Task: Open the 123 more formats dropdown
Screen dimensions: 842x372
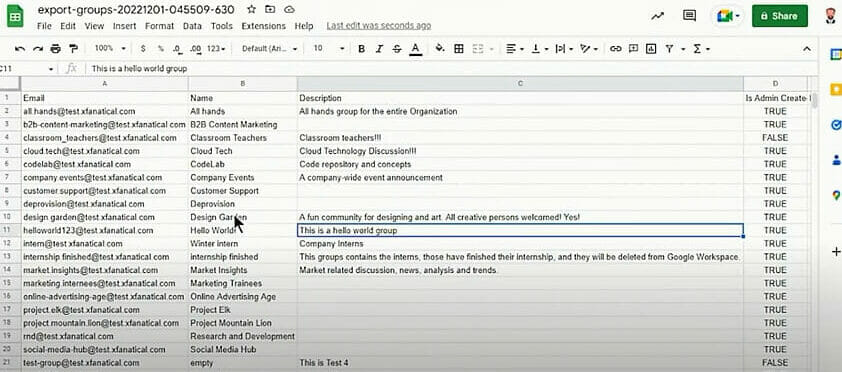Action: tap(216, 49)
